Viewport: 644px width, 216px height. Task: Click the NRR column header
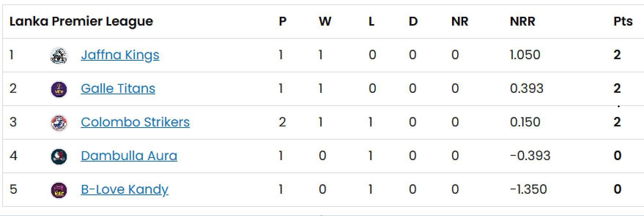point(522,21)
